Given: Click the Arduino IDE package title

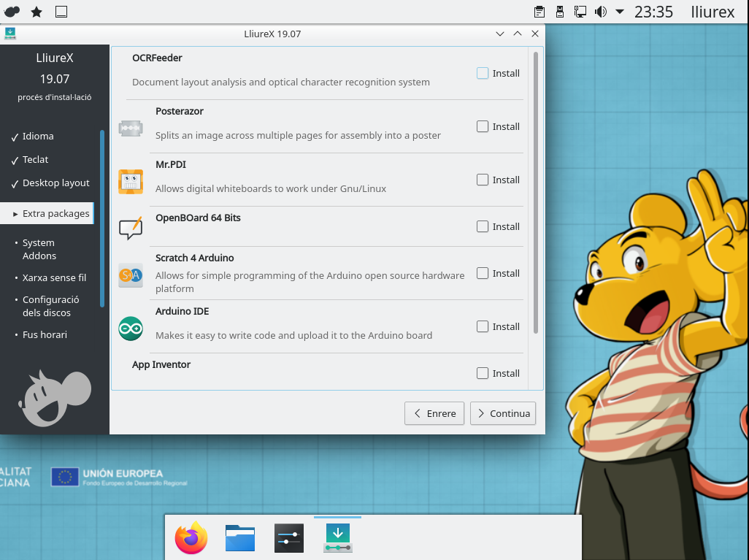Looking at the screenshot, I should (182, 311).
